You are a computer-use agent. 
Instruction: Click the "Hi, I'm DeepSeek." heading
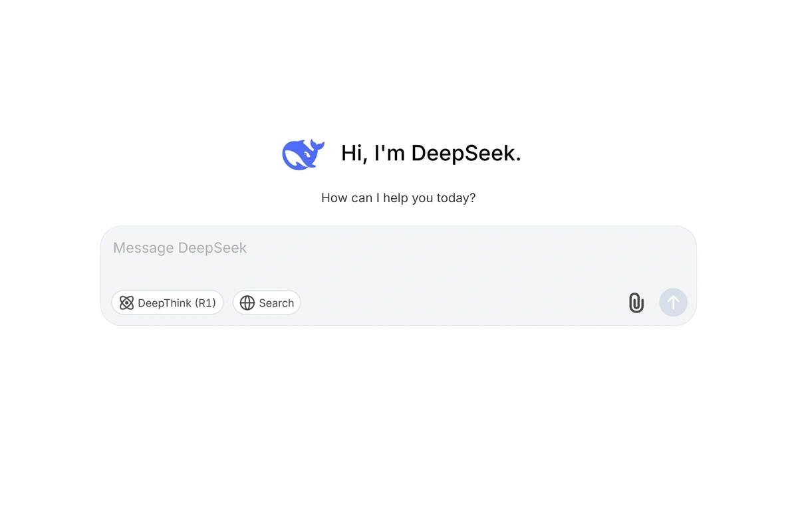(431, 153)
